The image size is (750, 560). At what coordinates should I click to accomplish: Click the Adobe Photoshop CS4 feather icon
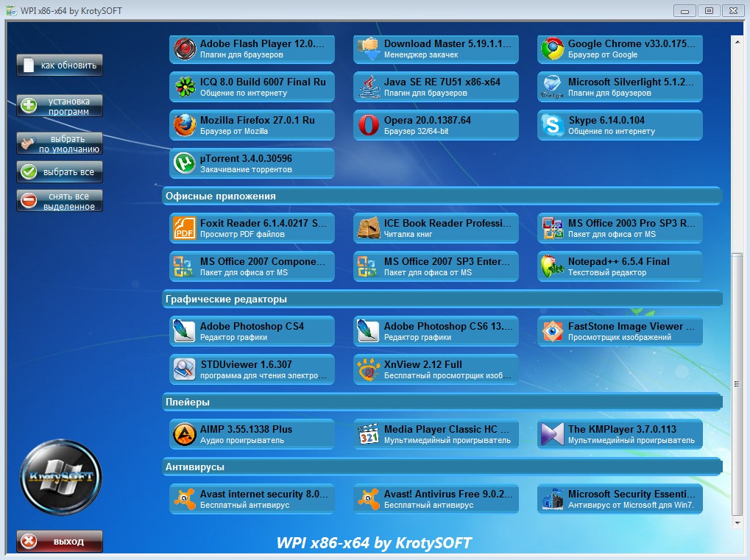(x=185, y=331)
